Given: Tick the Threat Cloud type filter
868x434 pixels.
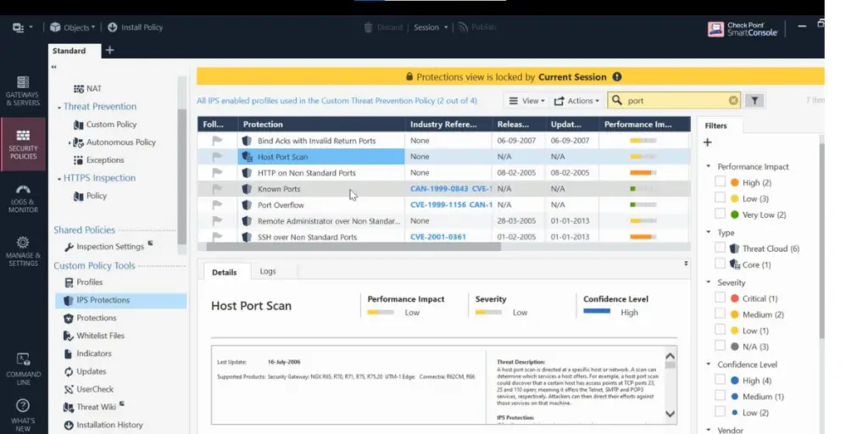Looking at the screenshot, I should pyautogui.click(x=720, y=248).
